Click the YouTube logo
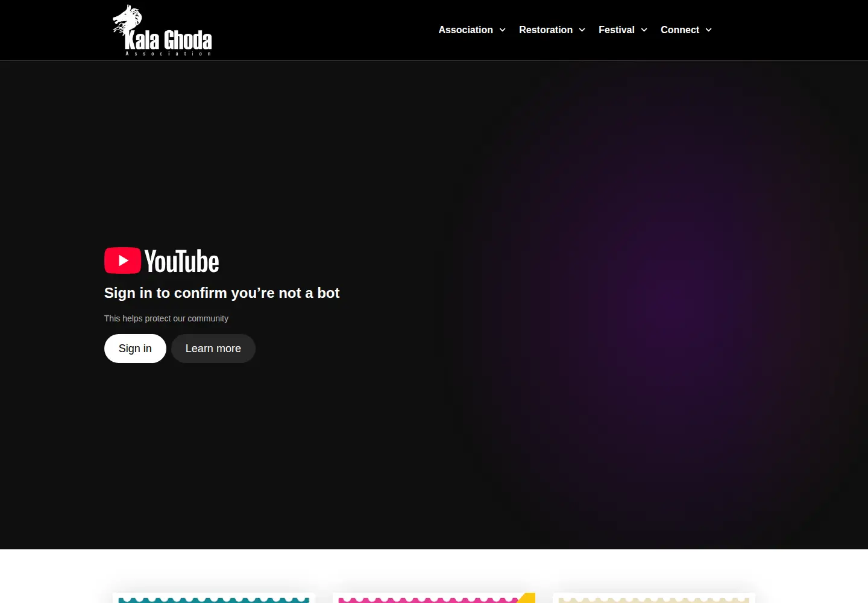Viewport: 868px width, 603px height. click(162, 261)
